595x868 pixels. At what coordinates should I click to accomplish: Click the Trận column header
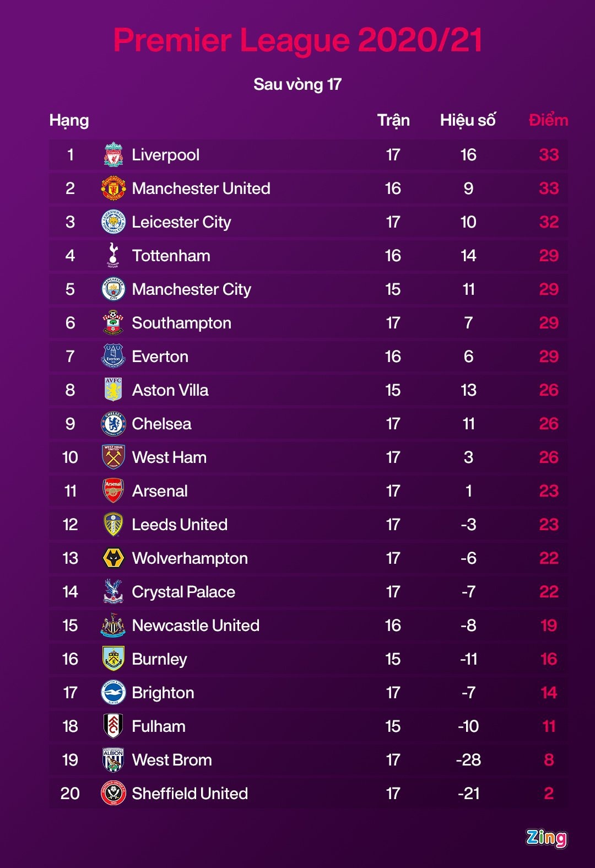(393, 121)
